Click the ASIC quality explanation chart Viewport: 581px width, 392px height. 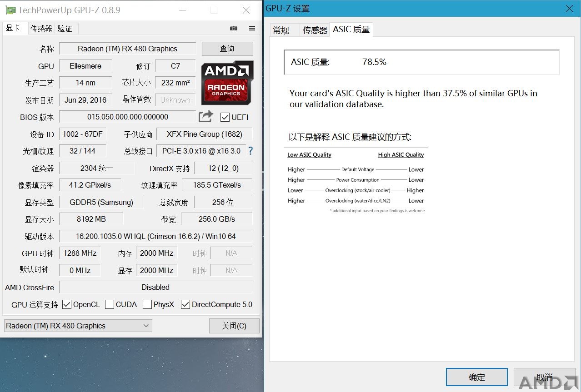356,182
